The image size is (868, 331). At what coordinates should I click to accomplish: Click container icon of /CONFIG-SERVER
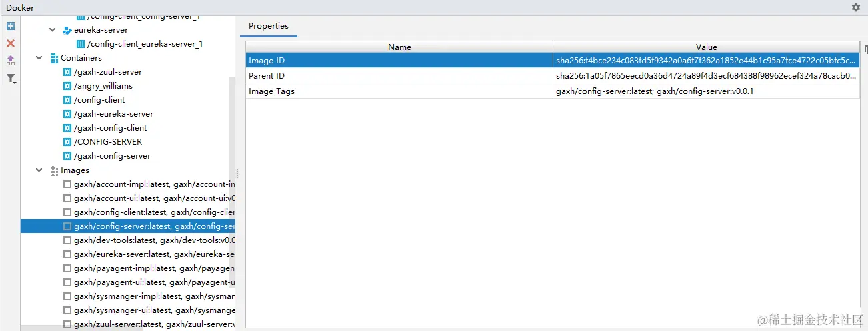67,142
